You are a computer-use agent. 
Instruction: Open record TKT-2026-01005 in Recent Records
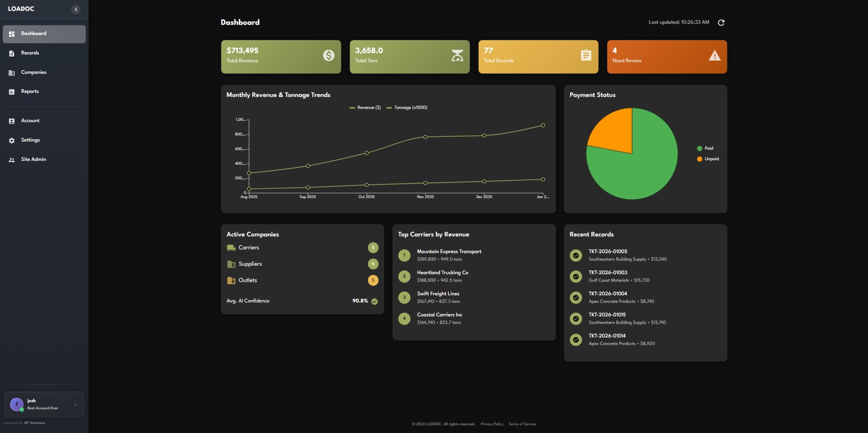click(608, 252)
